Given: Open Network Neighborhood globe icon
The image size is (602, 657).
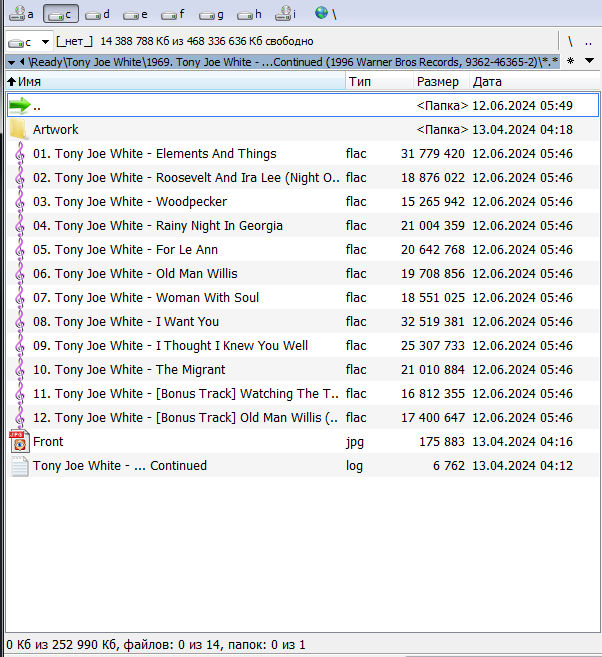Looking at the screenshot, I should point(321,13).
